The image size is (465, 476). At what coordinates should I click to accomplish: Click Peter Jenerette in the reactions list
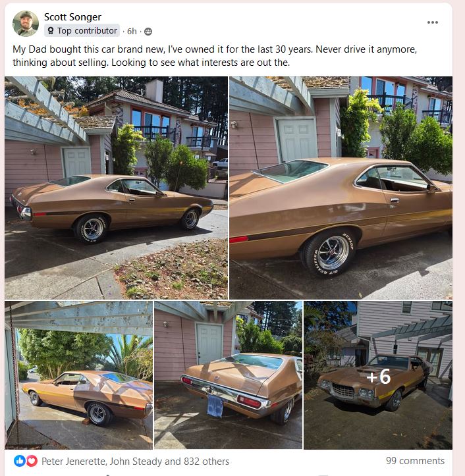(x=74, y=461)
